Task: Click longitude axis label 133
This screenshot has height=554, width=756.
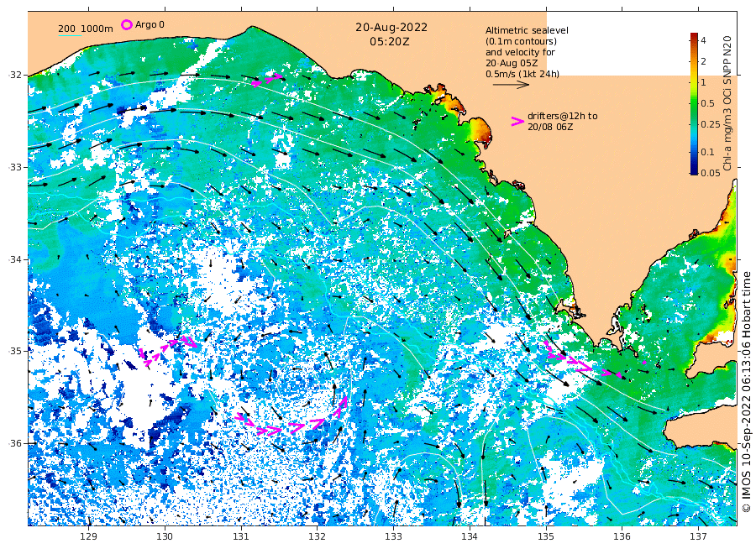Action: point(393,536)
